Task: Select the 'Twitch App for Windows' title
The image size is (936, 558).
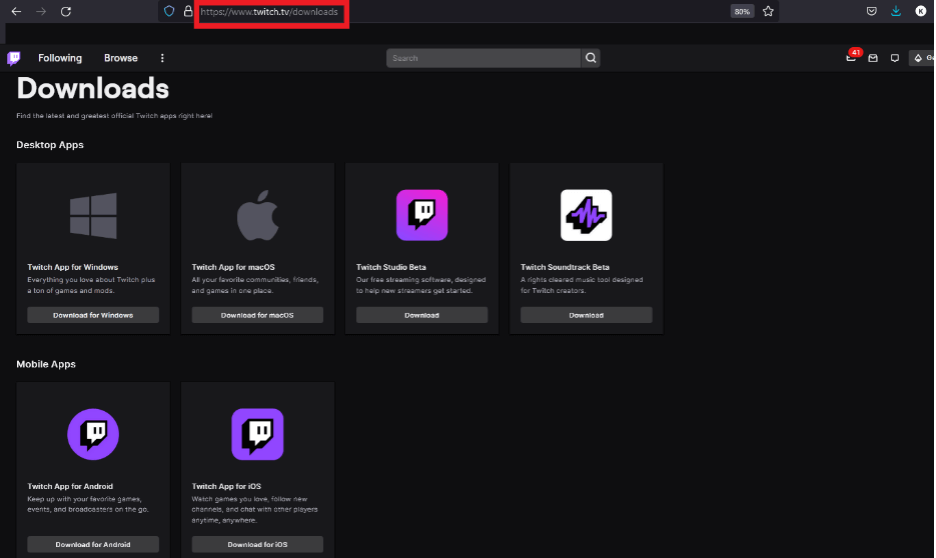Action: [x=72, y=267]
